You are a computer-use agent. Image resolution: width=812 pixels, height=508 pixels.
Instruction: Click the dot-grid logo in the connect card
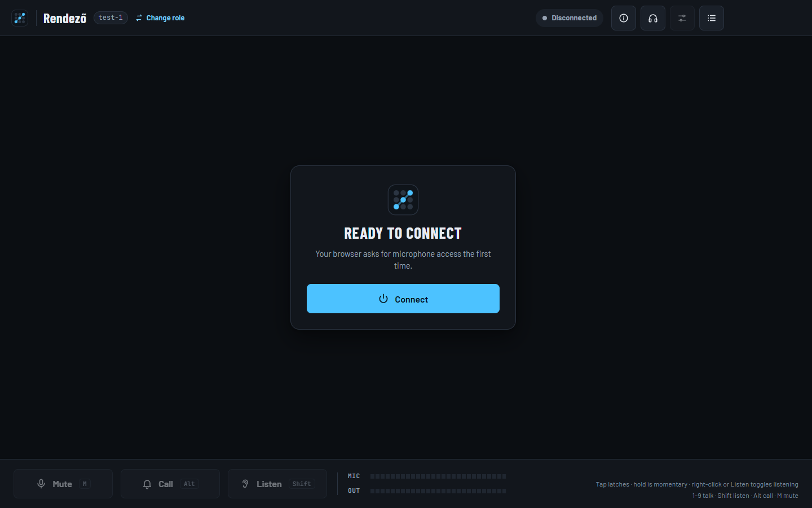tap(403, 200)
